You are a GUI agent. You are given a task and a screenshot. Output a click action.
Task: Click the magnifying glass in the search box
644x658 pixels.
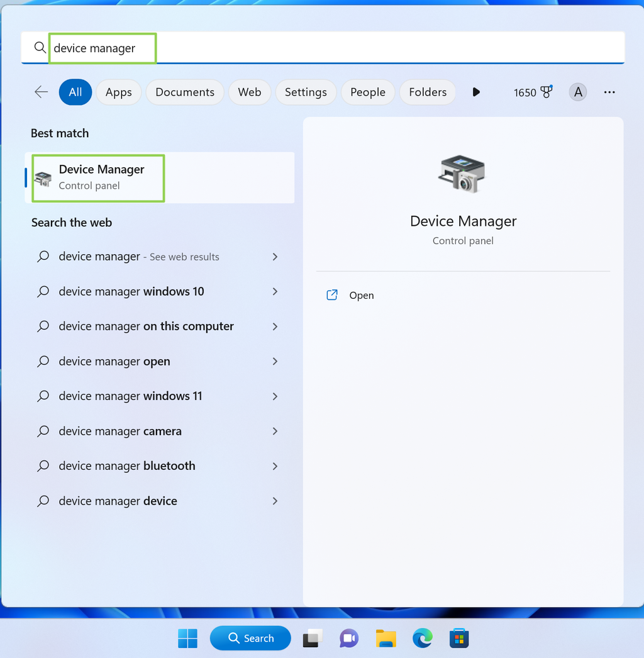click(39, 47)
